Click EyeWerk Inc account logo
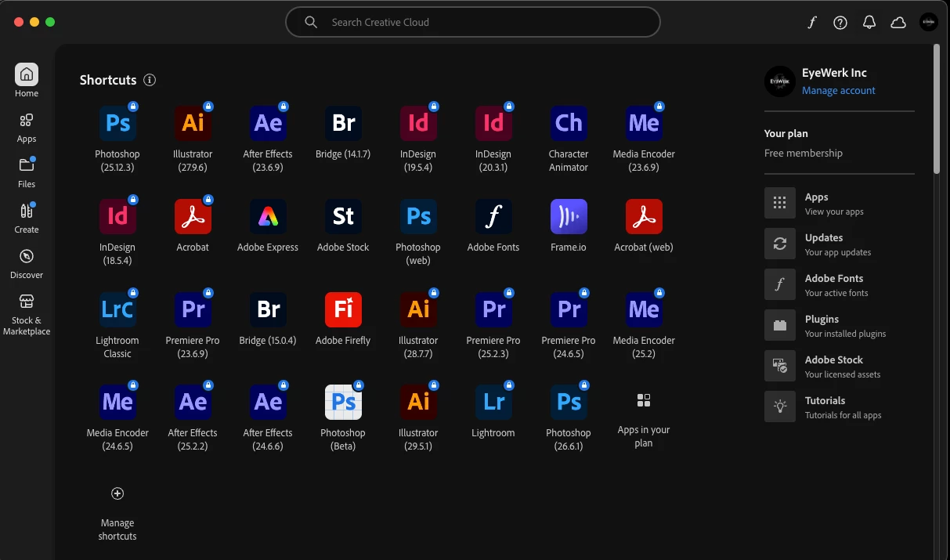This screenshot has width=950, height=560. (x=780, y=81)
